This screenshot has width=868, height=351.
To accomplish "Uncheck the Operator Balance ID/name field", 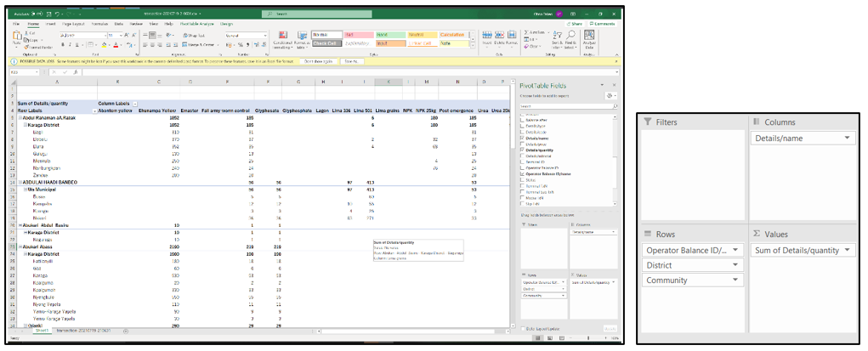I will point(521,173).
